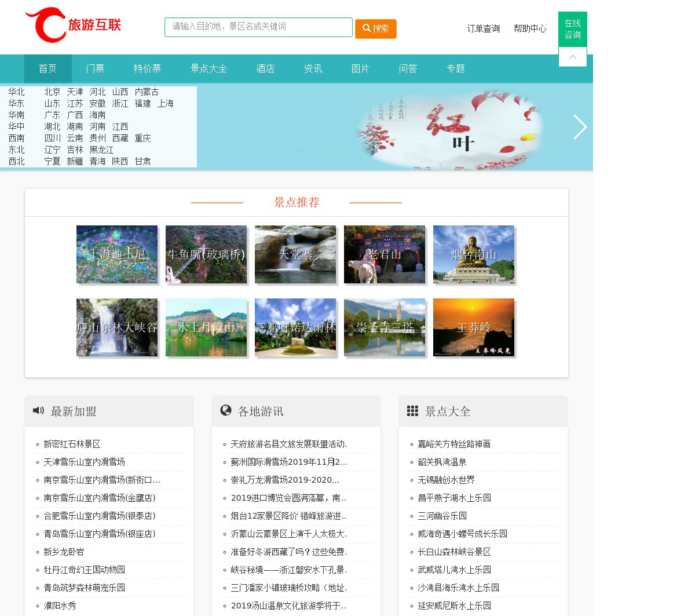The width and height of the screenshot is (695, 616).
Task: Open 长白山森林峡谷景区 entry
Action: pyautogui.click(x=454, y=552)
